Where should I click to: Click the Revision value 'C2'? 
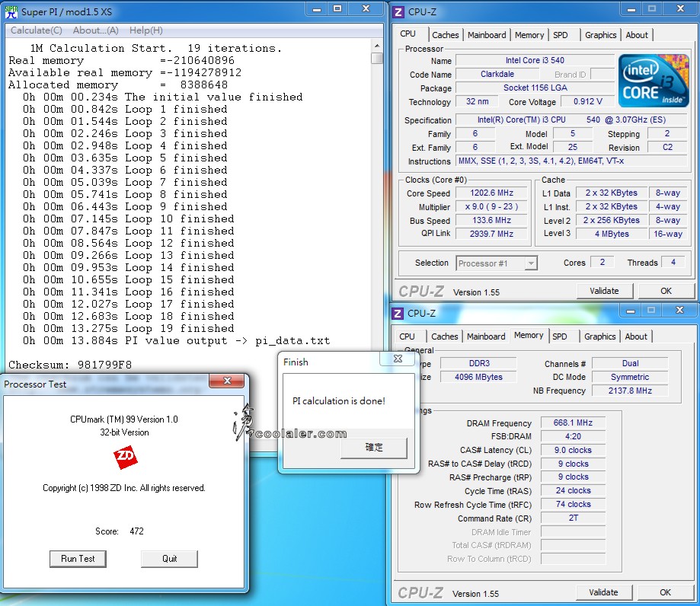point(667,147)
